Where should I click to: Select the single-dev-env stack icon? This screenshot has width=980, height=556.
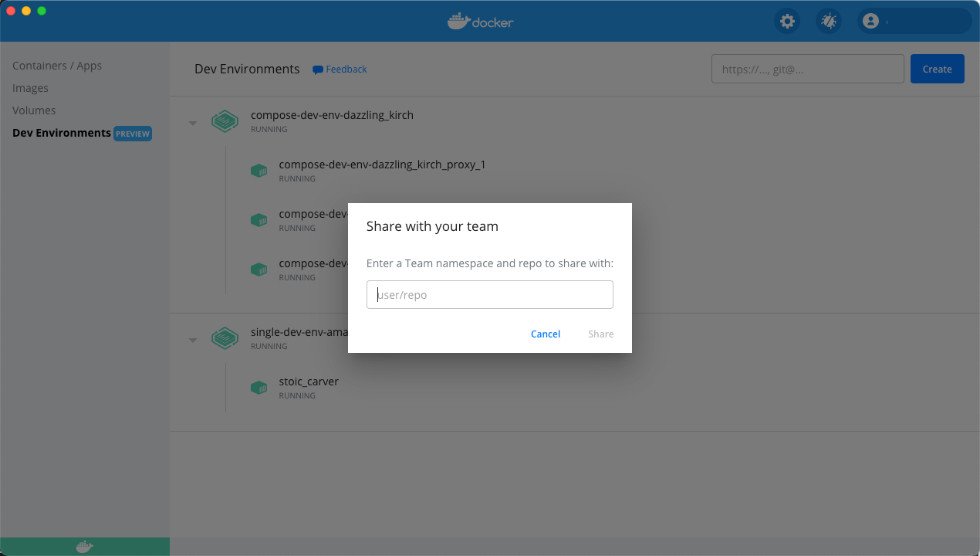click(x=225, y=338)
